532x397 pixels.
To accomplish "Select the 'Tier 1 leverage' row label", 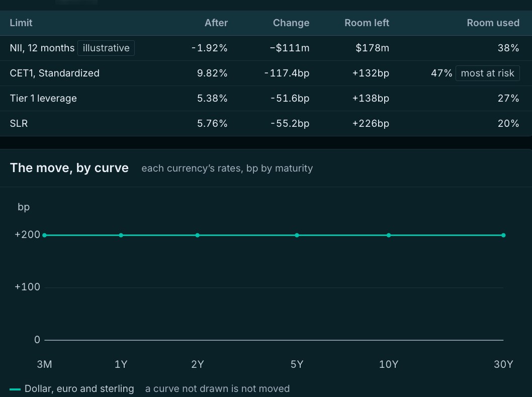I will 43,98.
